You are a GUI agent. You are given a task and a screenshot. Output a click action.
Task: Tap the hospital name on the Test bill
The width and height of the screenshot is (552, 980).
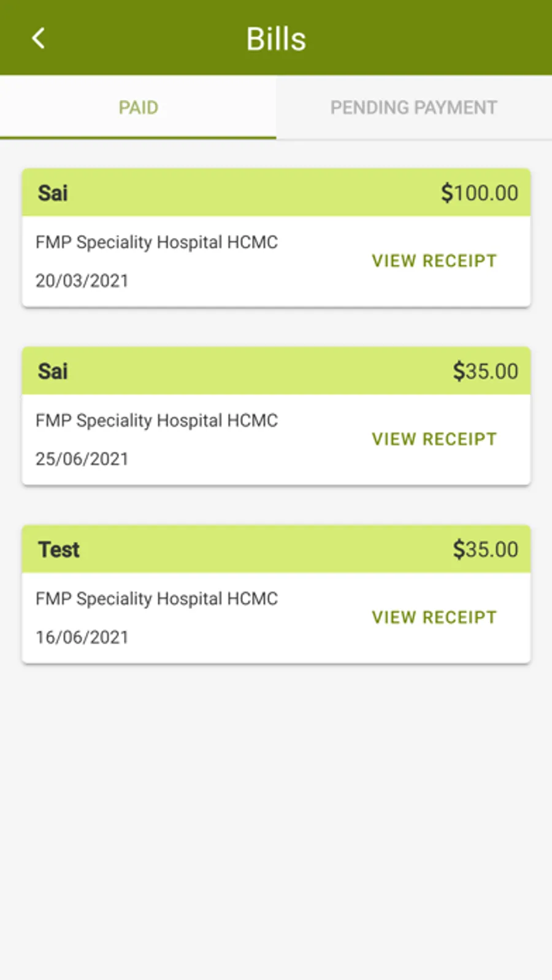pos(156,599)
